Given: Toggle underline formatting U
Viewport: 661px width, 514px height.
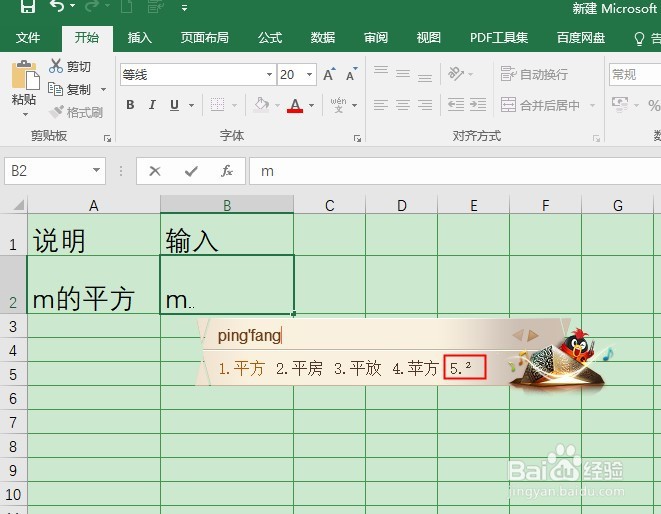Looking at the screenshot, I should 174,105.
